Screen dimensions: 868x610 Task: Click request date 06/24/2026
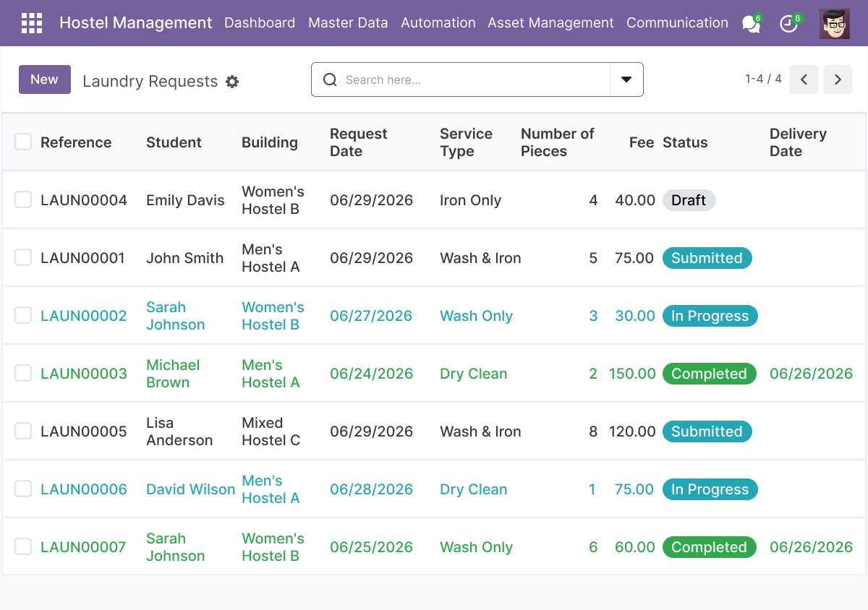pos(371,374)
